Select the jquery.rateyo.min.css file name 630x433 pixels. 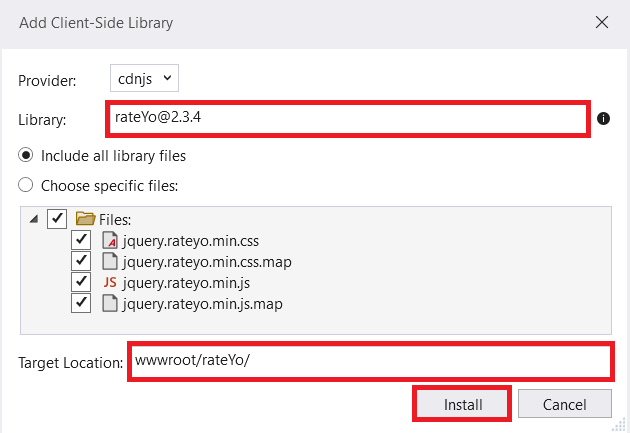pos(191,241)
